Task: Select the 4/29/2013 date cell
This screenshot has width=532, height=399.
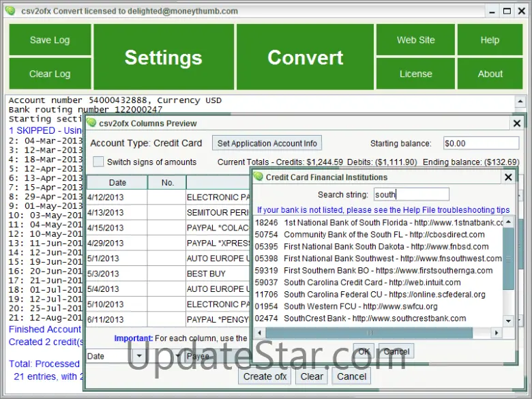Action: [117, 243]
